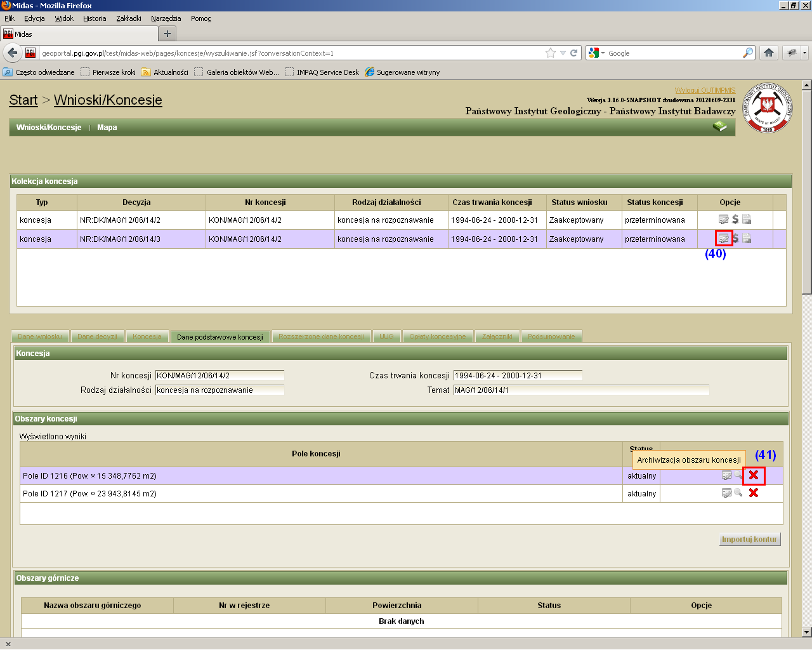This screenshot has width=812, height=650.
Task: Switch to Podsumowanie tab
Action: pos(551,336)
